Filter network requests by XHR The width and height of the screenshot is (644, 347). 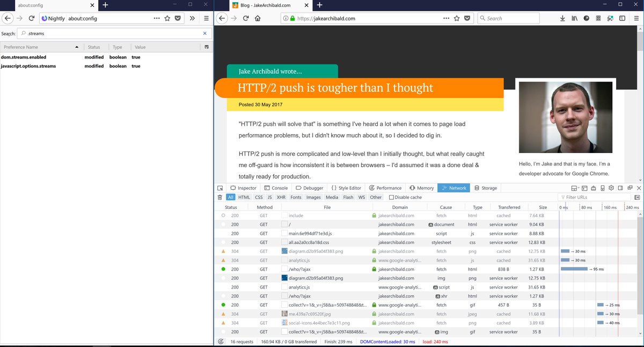coord(281,197)
